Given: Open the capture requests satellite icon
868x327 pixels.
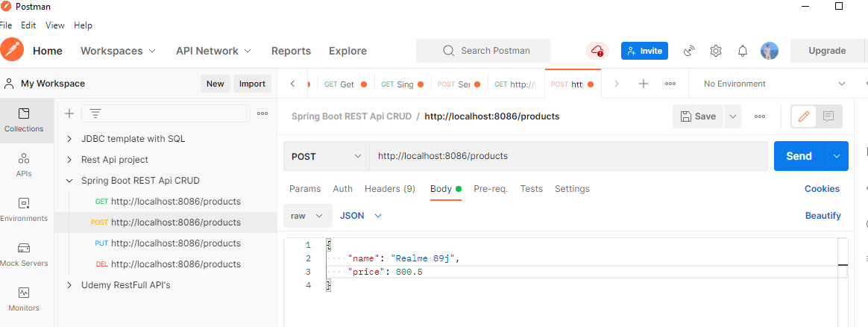Looking at the screenshot, I should [689, 51].
